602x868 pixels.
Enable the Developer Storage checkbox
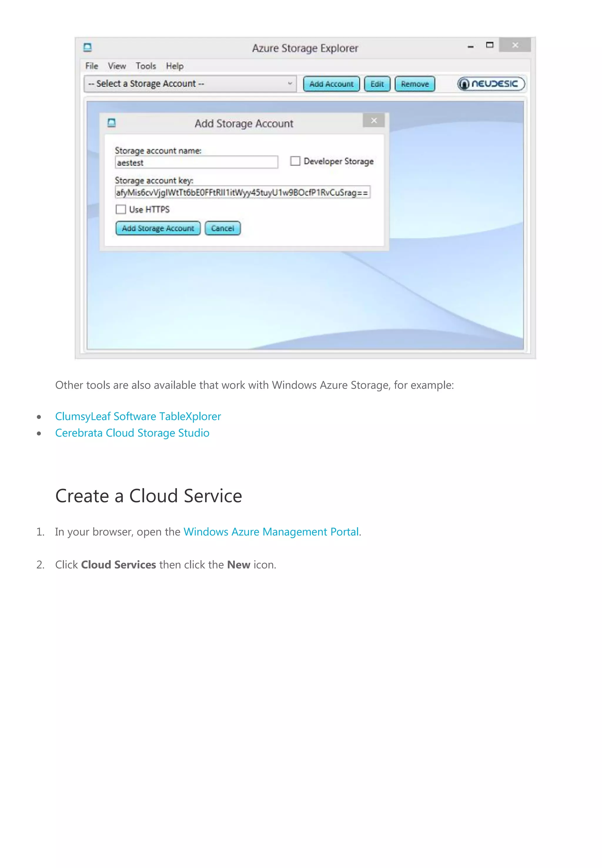pyautogui.click(x=295, y=161)
